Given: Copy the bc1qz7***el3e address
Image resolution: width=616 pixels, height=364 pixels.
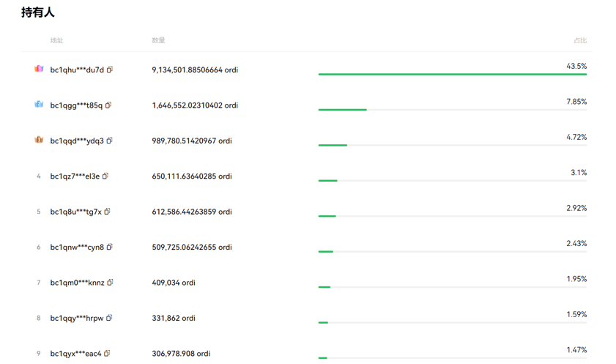Looking at the screenshot, I should [105, 176].
